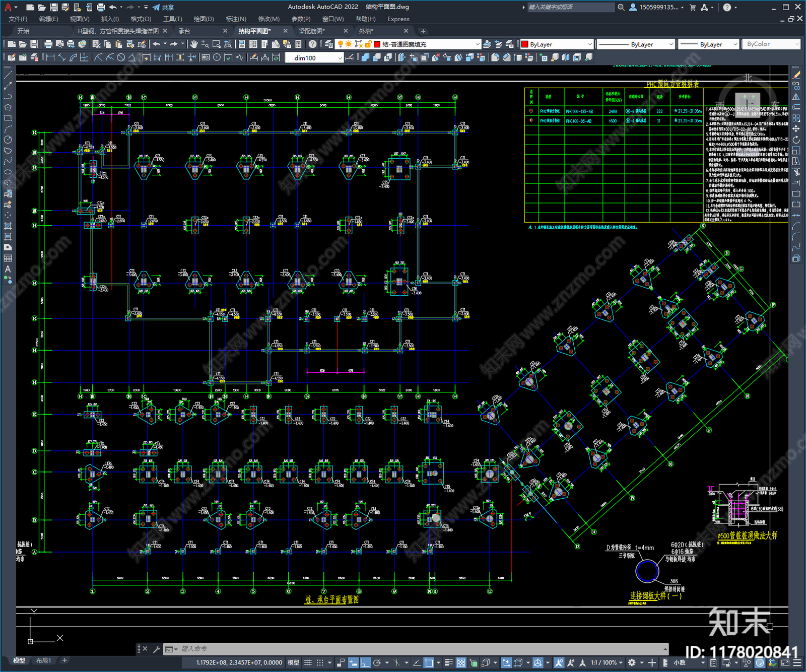Image resolution: width=806 pixels, height=672 pixels.
Task: Click the Erase tool in modify toolbar
Action: coord(796,75)
